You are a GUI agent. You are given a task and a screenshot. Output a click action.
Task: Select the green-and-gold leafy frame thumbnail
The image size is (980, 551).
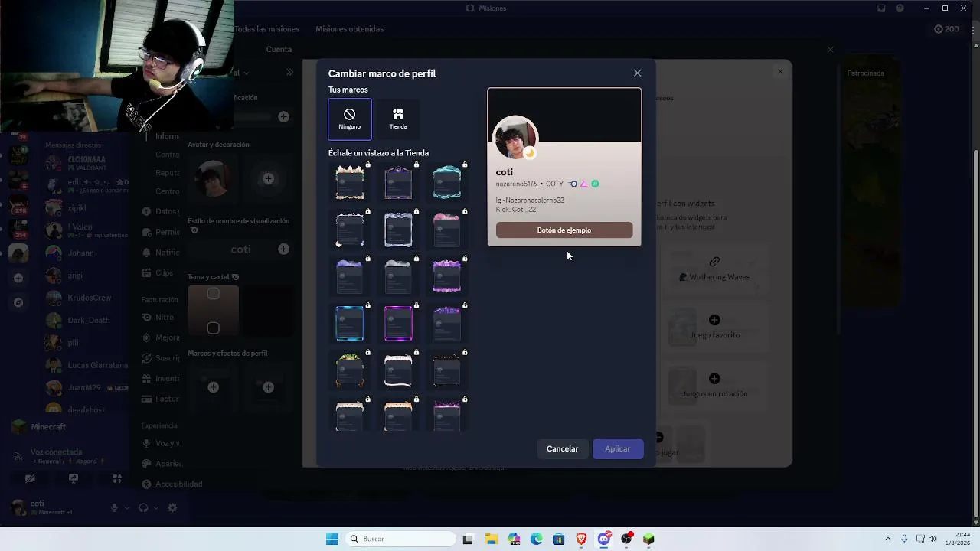click(x=350, y=370)
